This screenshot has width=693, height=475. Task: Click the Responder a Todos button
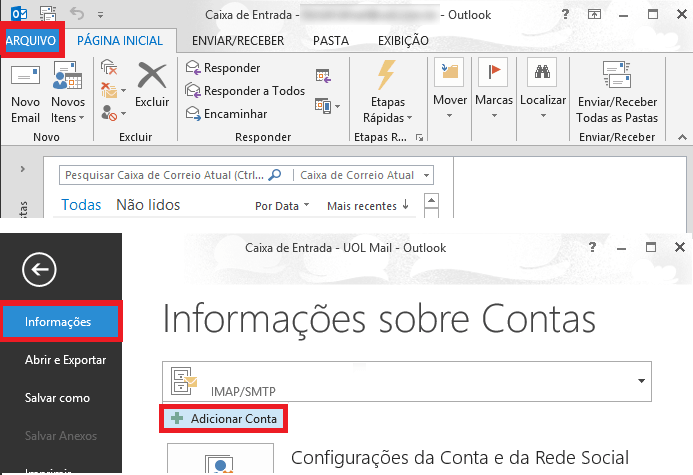(245, 91)
